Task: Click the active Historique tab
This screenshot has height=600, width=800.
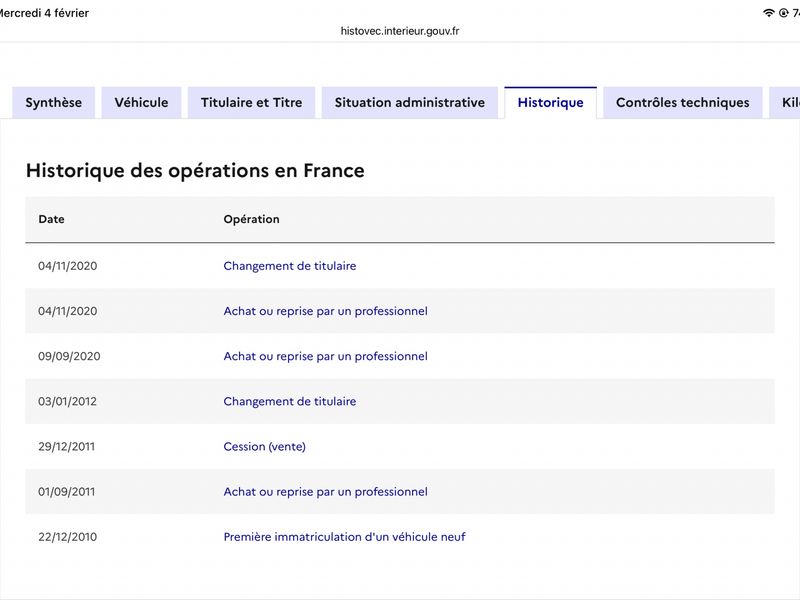Action: pos(550,103)
